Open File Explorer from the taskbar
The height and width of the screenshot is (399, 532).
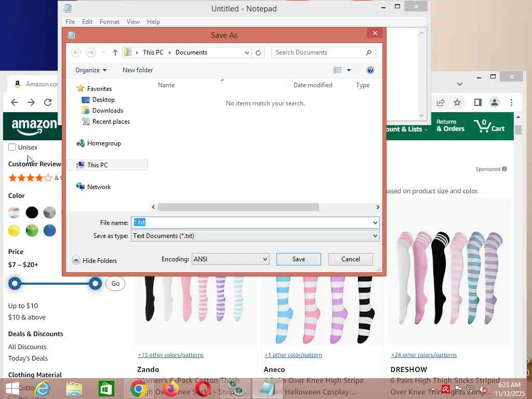pos(74,389)
